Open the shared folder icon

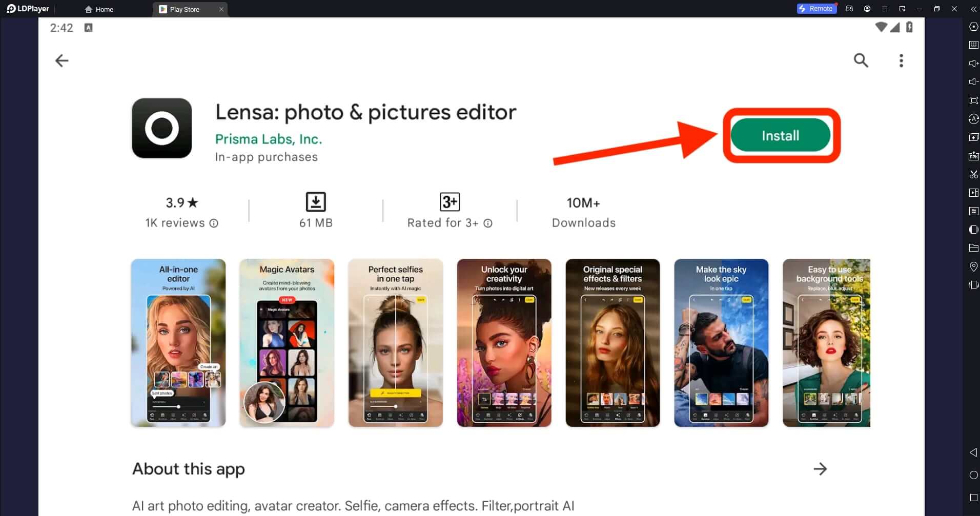coord(974,248)
